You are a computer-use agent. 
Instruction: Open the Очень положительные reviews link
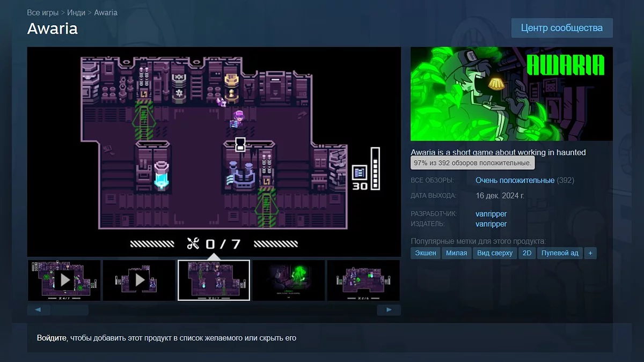[x=515, y=180]
